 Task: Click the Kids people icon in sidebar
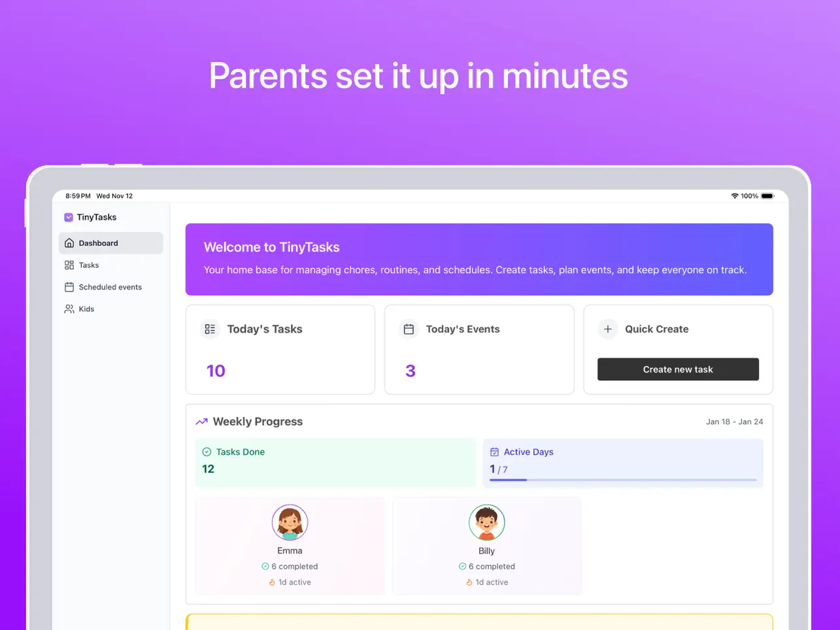[x=69, y=308]
